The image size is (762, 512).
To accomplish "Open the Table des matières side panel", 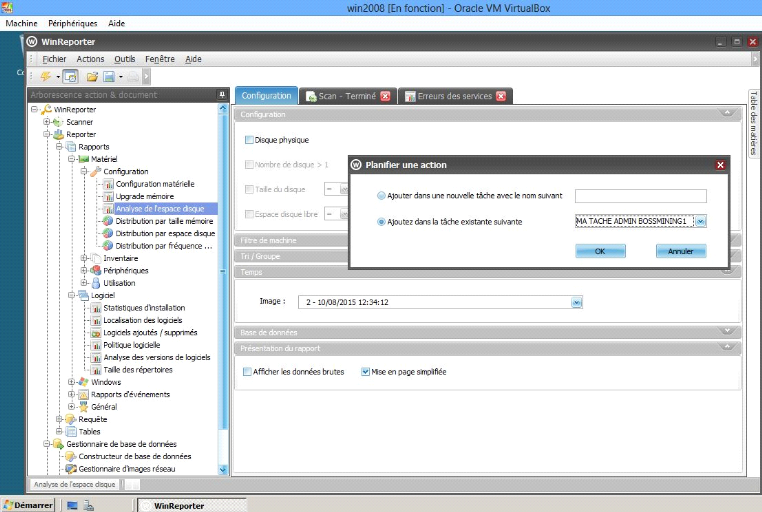I will 753,123.
